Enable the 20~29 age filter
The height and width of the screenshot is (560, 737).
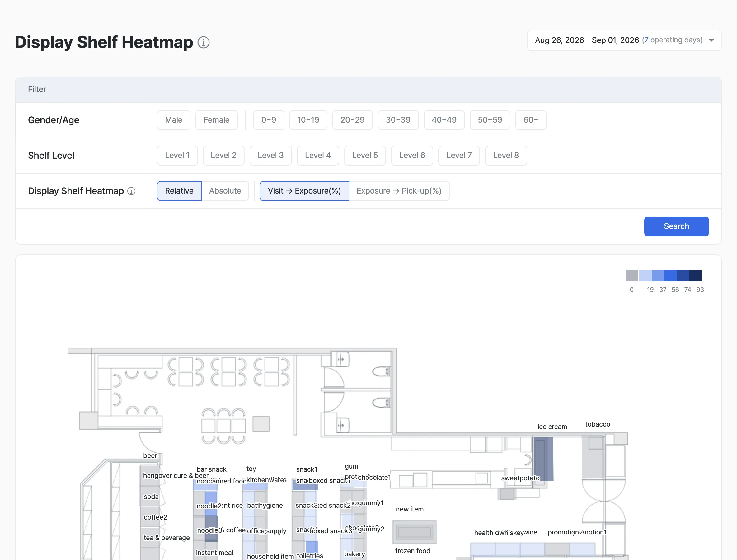click(353, 120)
